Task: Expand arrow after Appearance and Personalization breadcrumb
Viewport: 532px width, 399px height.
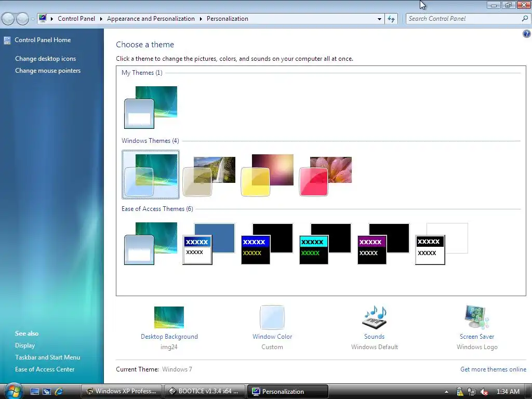Action: click(201, 19)
